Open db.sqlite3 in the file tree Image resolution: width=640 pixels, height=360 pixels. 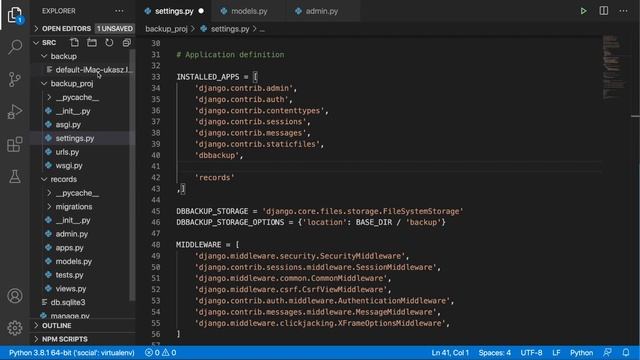pos(68,302)
